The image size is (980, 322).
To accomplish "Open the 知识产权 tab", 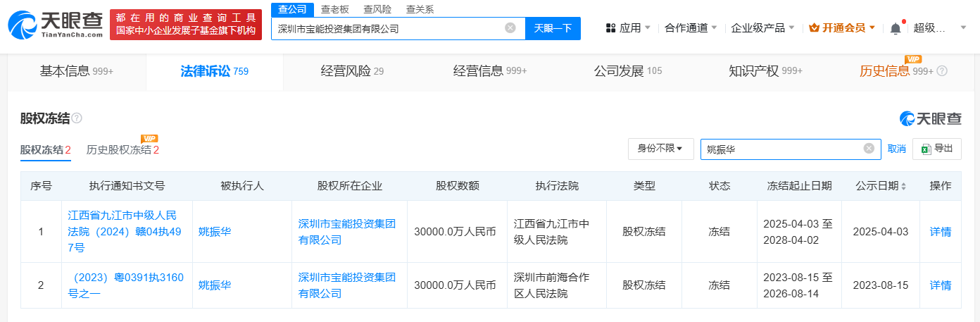I will click(x=766, y=71).
